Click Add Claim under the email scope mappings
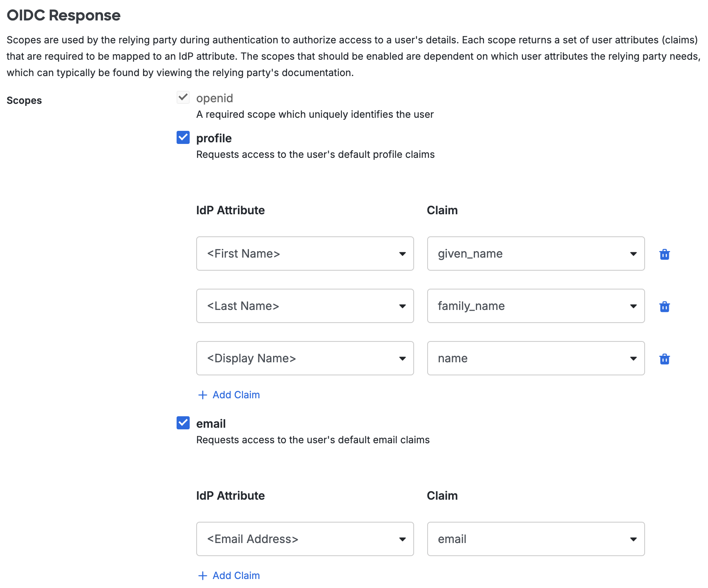The image size is (708, 588). 235,575
